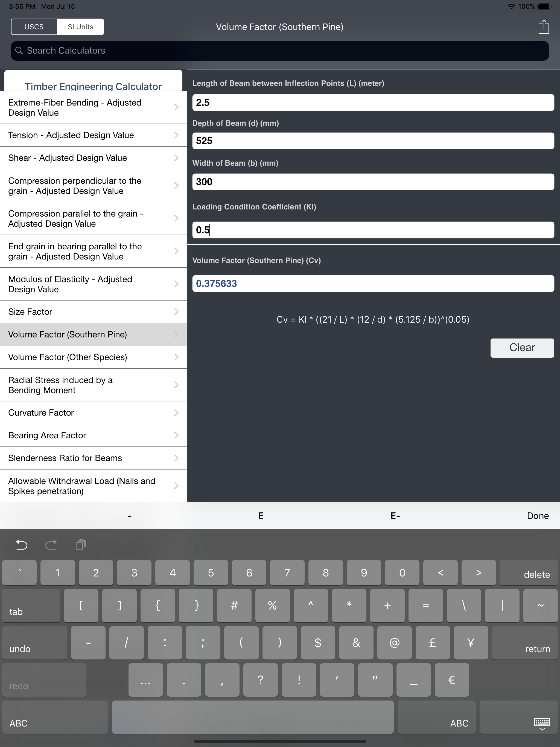560x747 pixels.
Task: Open Curvature Factor row chevron
Action: pos(176,413)
